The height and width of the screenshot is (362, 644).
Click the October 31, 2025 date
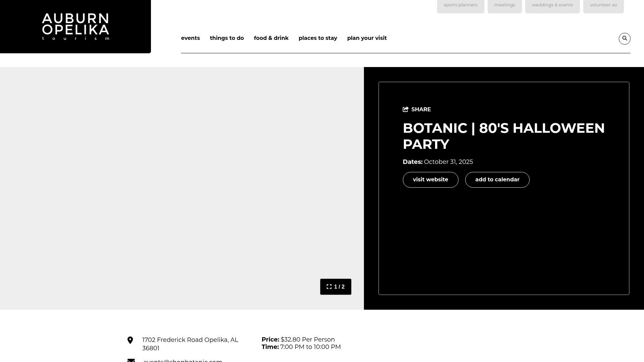(x=448, y=162)
